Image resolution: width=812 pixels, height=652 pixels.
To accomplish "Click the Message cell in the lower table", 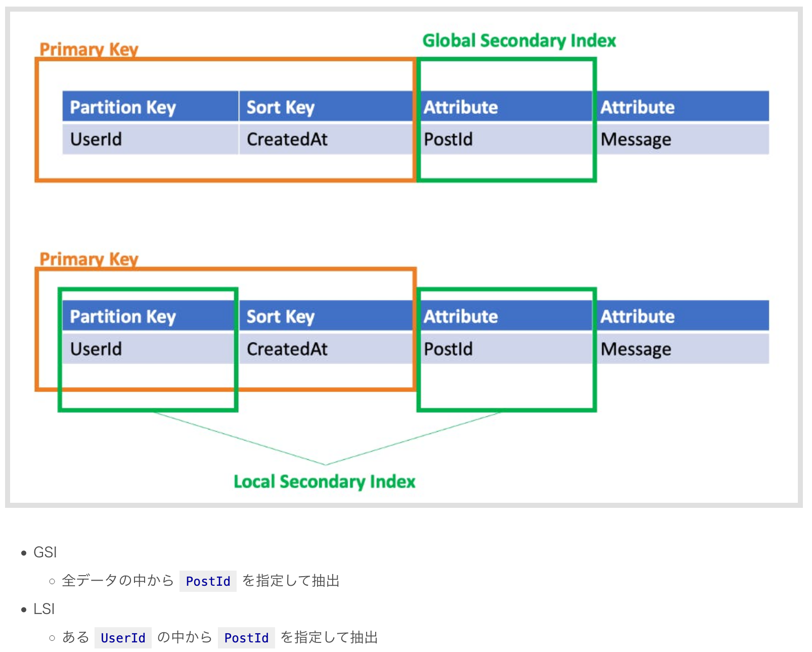I will (x=636, y=349).
